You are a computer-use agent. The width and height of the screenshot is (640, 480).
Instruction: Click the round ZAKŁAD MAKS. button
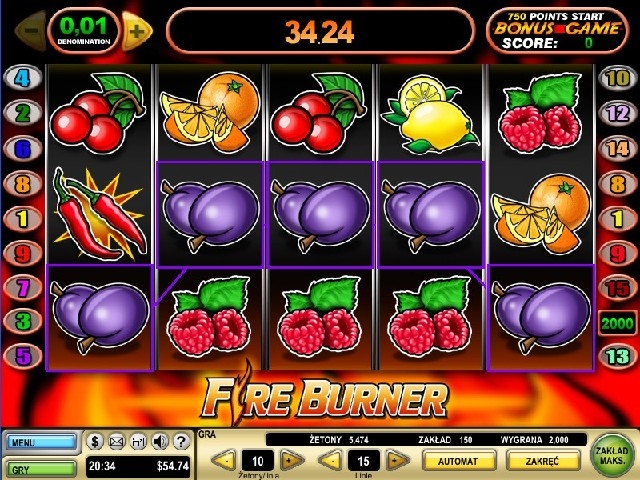(612, 456)
